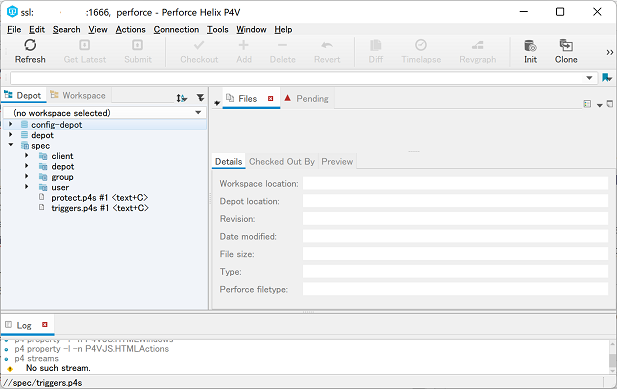Select triggers.p4s #1 file row

100,208
